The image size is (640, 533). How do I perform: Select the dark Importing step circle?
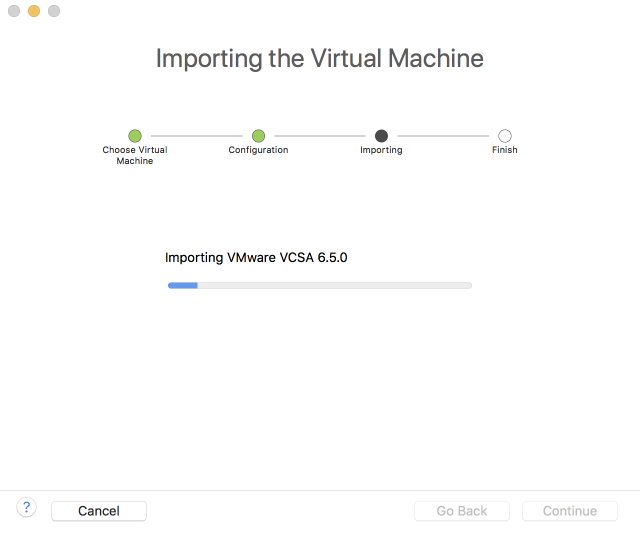tap(381, 136)
